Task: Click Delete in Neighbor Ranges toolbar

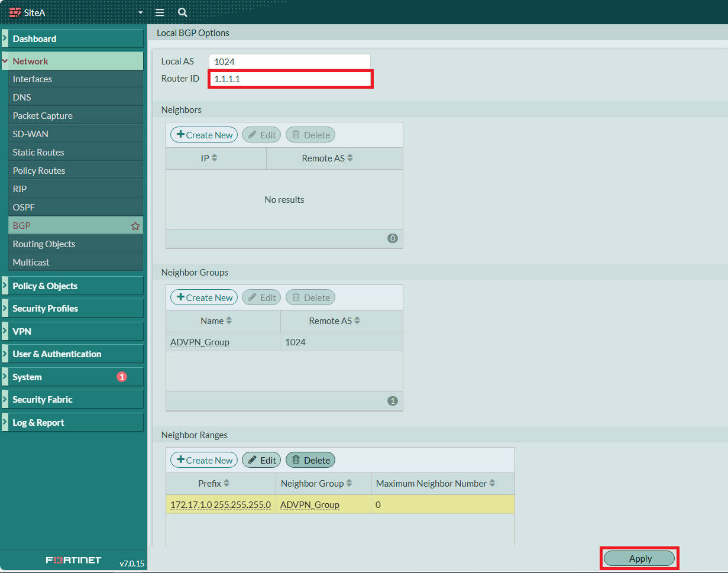Action: pos(310,460)
